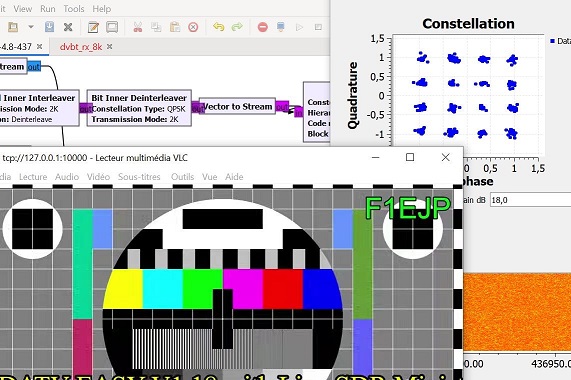Minimize the VLC window
This screenshot has width=571, height=380.
point(375,157)
